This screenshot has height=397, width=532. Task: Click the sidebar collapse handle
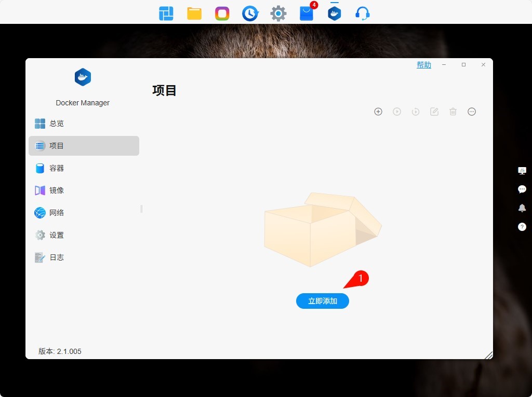point(141,209)
